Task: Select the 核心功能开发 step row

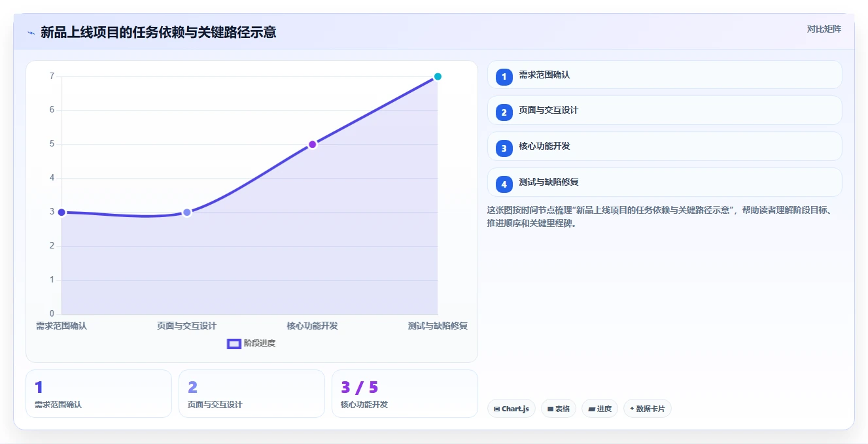Action: point(665,146)
